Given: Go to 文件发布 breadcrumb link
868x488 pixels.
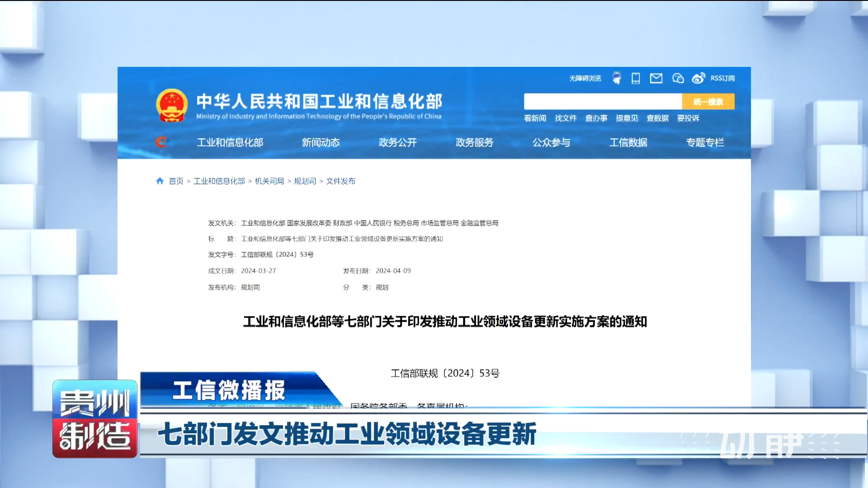Looking at the screenshot, I should point(340,181).
